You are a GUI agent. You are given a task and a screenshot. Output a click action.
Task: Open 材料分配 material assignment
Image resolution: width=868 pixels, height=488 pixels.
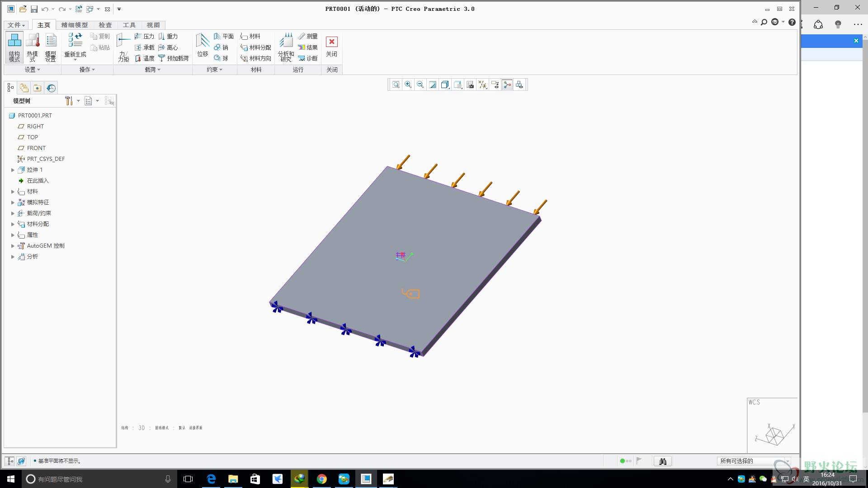(x=256, y=47)
